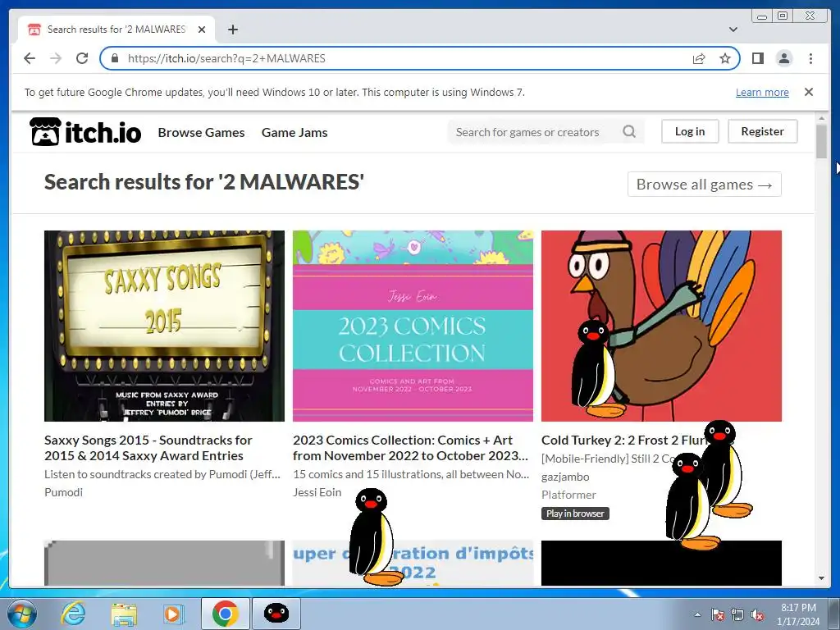840x630 pixels.
Task: Dismiss the Chrome update notification bar
Action: pyautogui.click(x=809, y=92)
